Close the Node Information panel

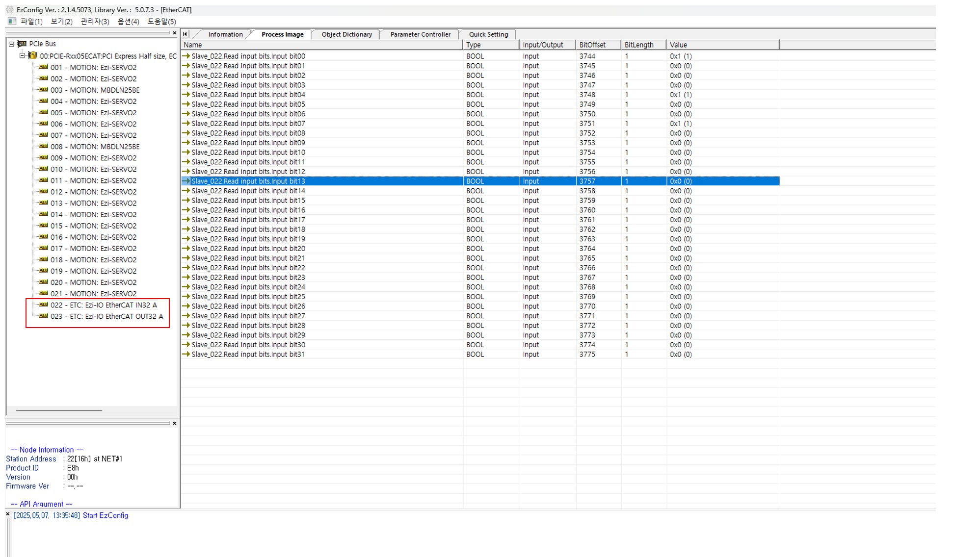(x=174, y=423)
